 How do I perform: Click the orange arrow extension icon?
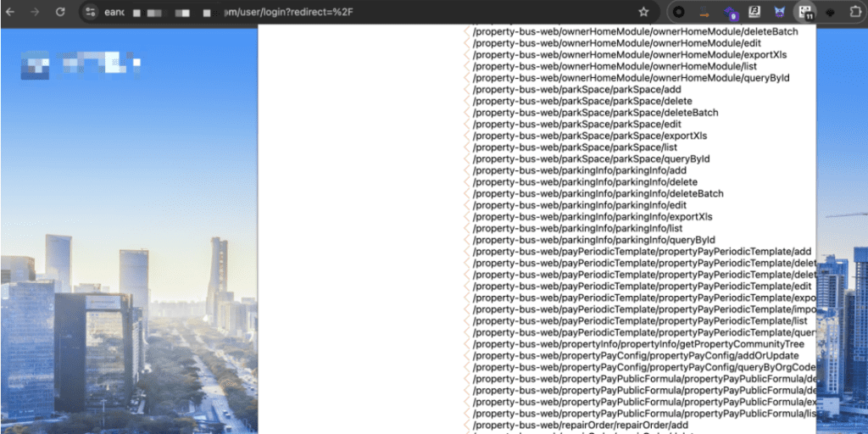tap(704, 12)
